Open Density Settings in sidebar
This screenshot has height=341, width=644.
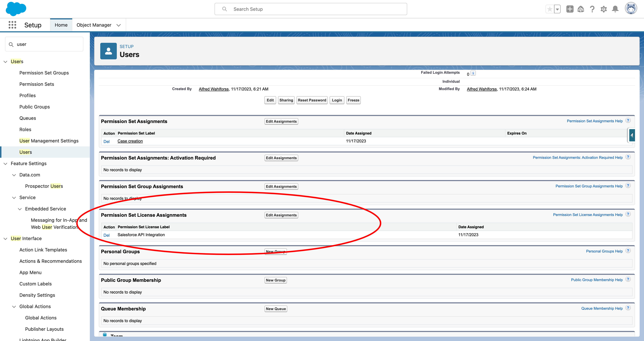pos(37,295)
